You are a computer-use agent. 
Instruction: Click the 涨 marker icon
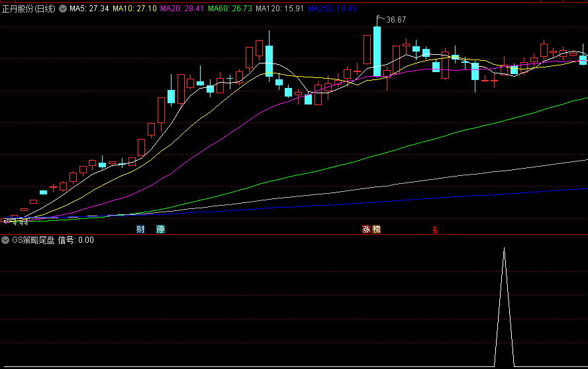pos(366,229)
